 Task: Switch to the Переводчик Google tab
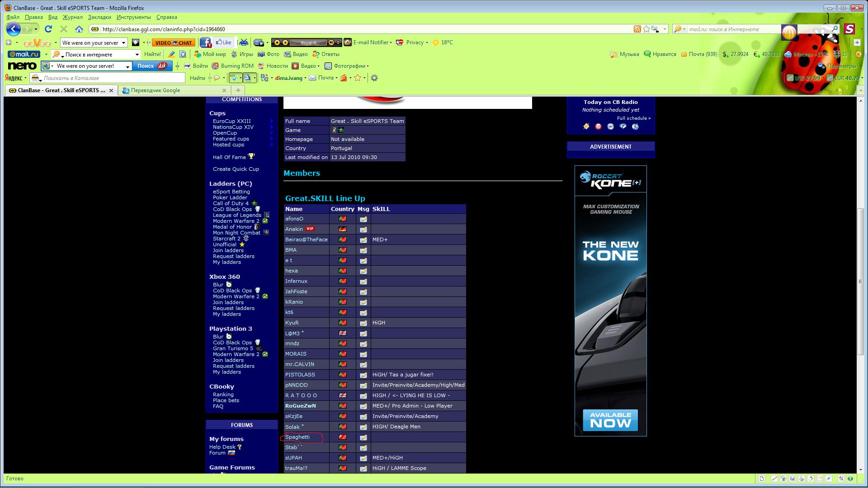[156, 90]
